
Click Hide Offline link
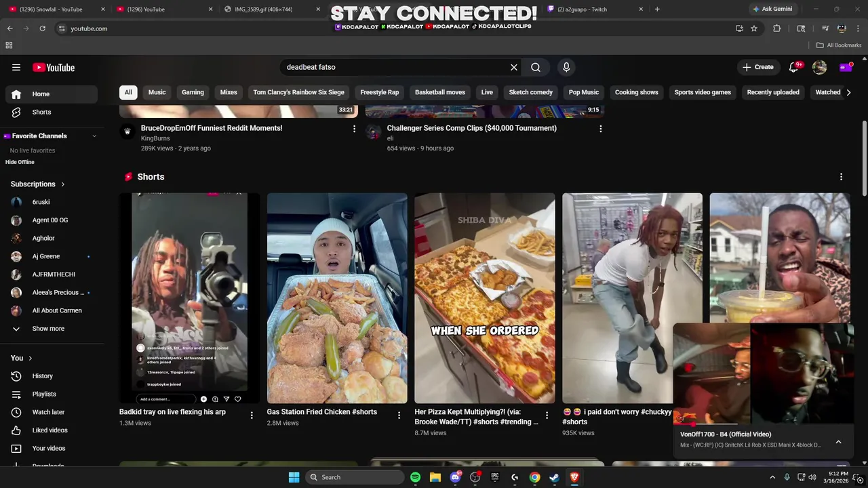pyautogui.click(x=20, y=162)
